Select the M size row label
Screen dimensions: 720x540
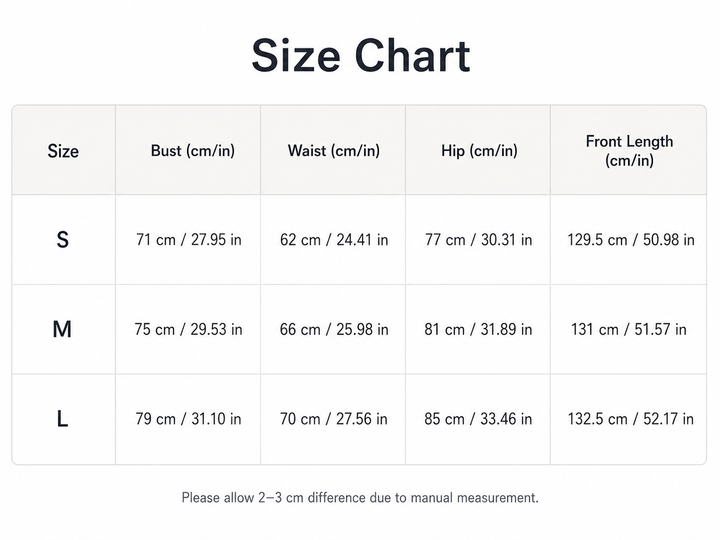62,329
